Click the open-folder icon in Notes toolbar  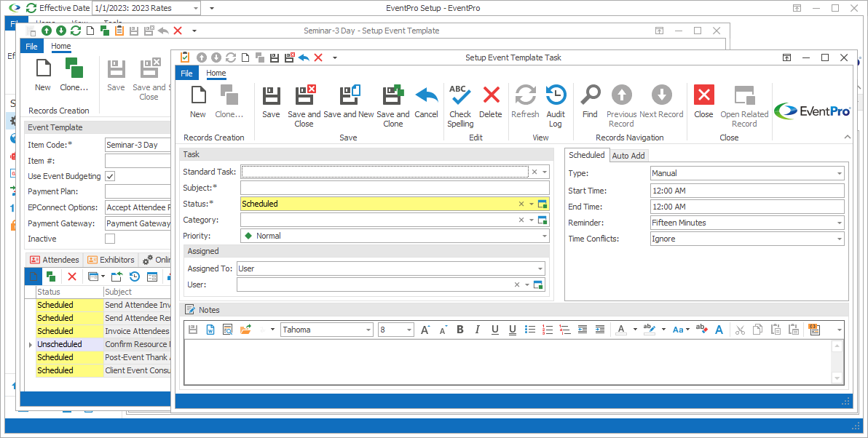[245, 330]
